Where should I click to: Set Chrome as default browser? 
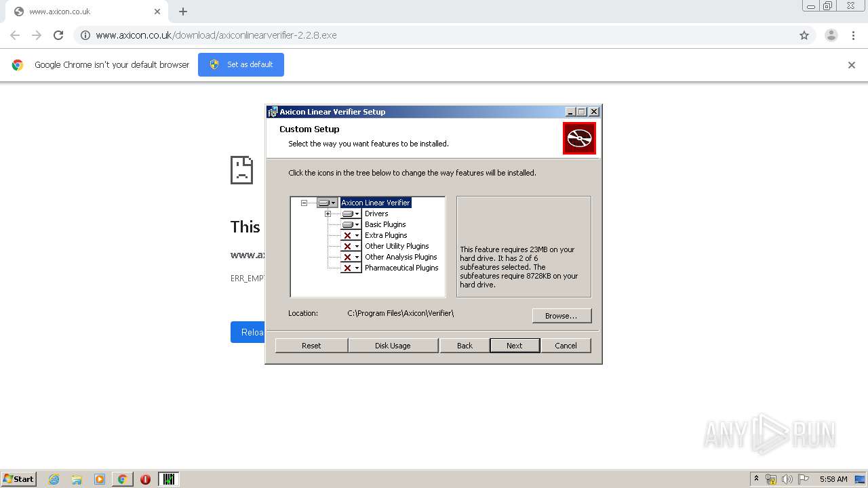pyautogui.click(x=241, y=64)
